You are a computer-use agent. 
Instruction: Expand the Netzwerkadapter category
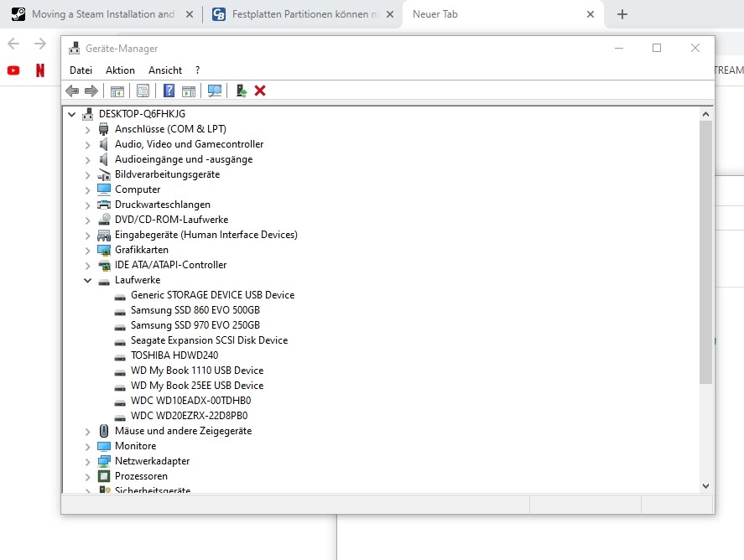87,462
